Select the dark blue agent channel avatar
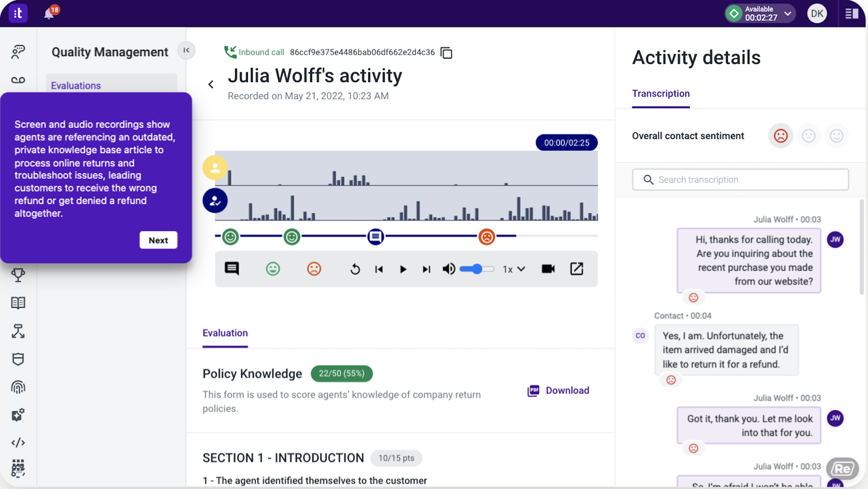The image size is (868, 489). [x=215, y=200]
